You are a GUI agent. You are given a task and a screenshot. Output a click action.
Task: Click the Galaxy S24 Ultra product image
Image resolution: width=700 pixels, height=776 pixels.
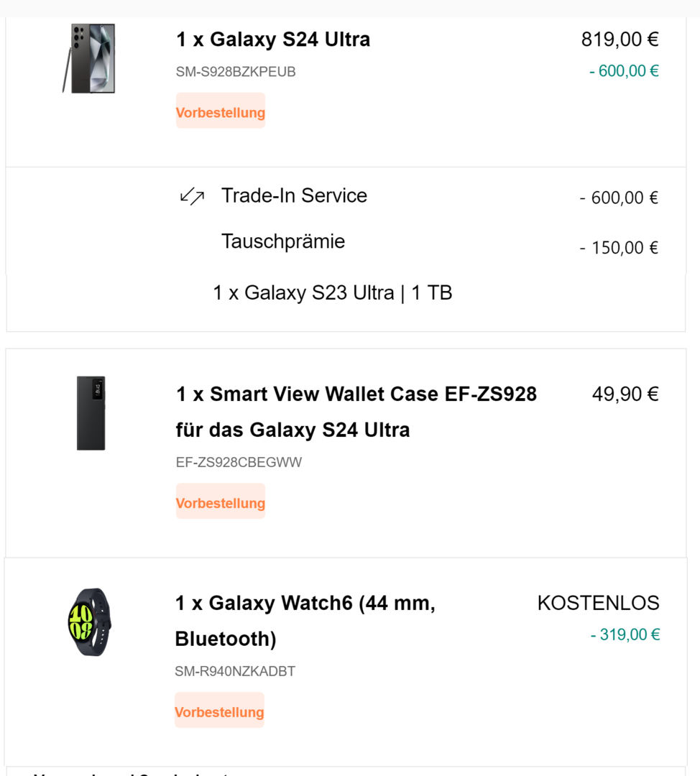(89, 58)
